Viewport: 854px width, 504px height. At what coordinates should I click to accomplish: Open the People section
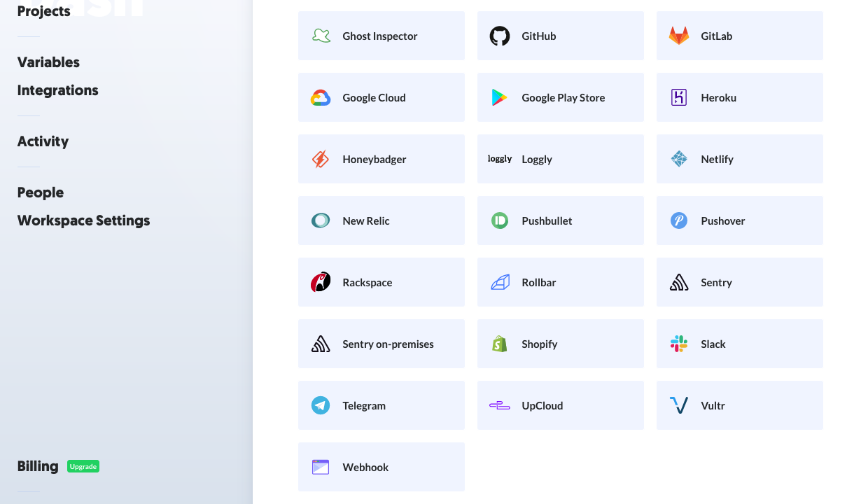(x=41, y=192)
